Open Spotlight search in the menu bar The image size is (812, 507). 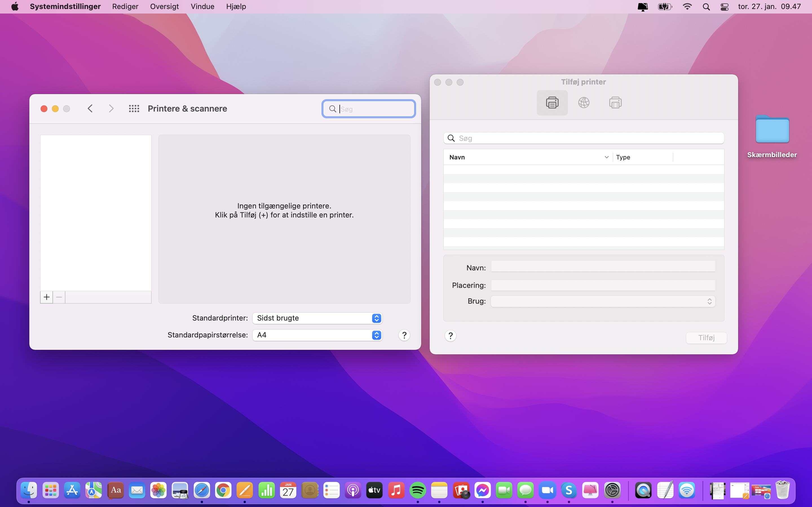(x=706, y=7)
